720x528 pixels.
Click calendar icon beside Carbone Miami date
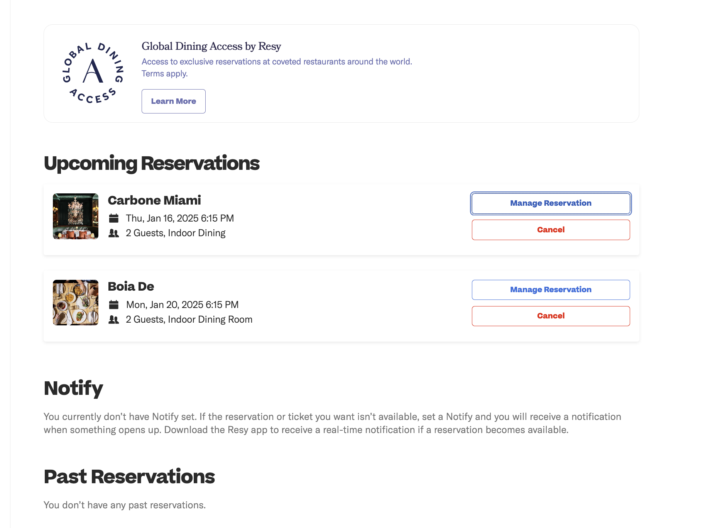113,218
